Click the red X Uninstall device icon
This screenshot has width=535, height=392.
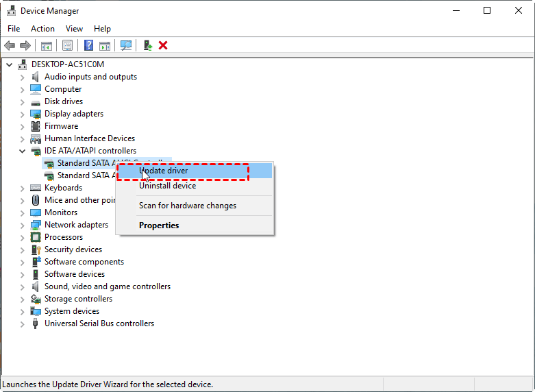click(163, 45)
